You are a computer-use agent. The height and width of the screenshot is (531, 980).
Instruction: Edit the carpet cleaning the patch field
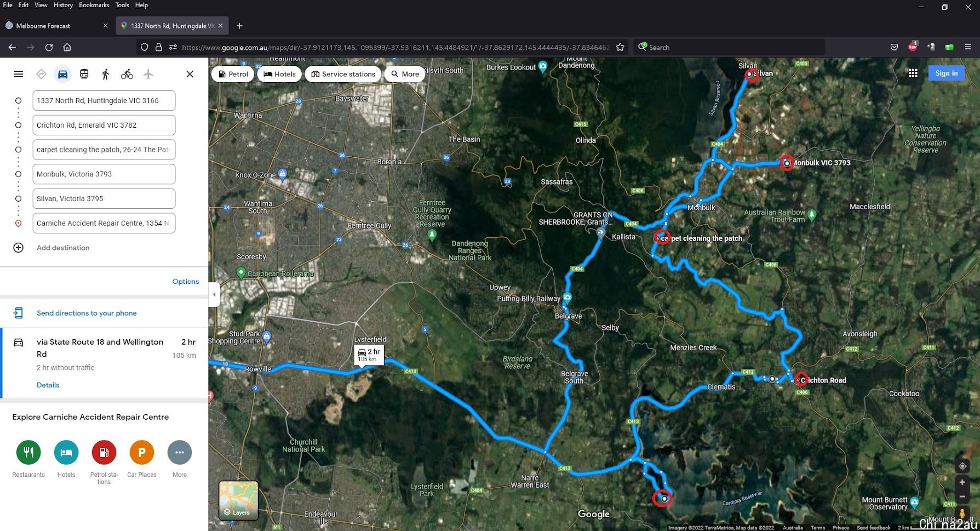pyautogui.click(x=104, y=150)
